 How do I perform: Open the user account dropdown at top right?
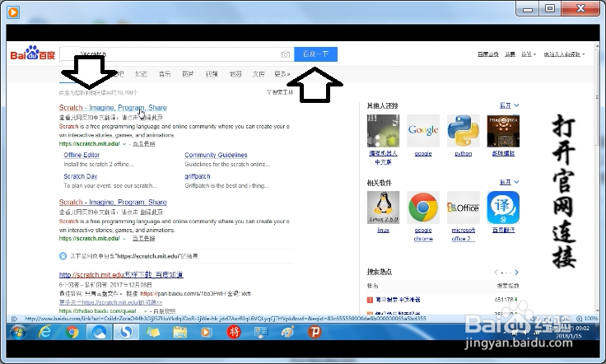coord(564,54)
